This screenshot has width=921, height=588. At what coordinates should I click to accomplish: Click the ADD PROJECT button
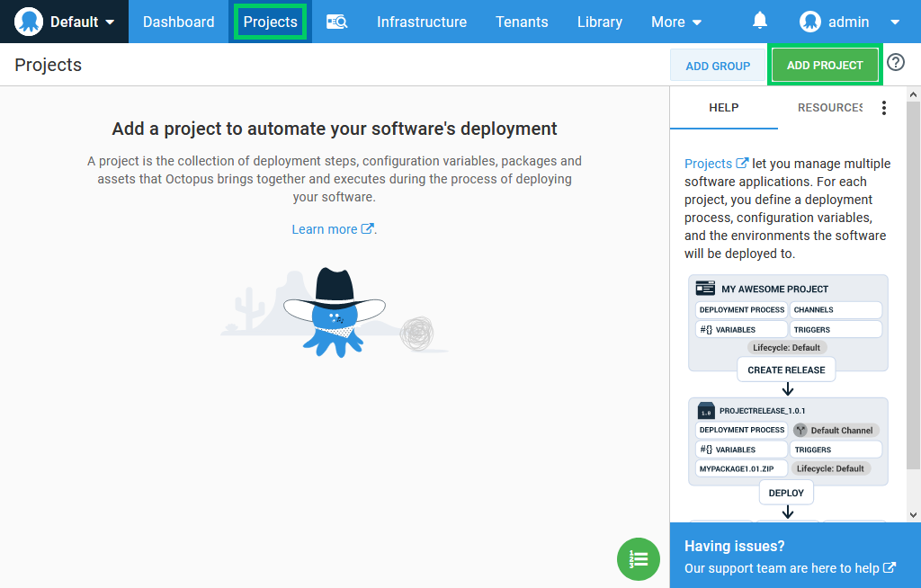[x=825, y=66]
